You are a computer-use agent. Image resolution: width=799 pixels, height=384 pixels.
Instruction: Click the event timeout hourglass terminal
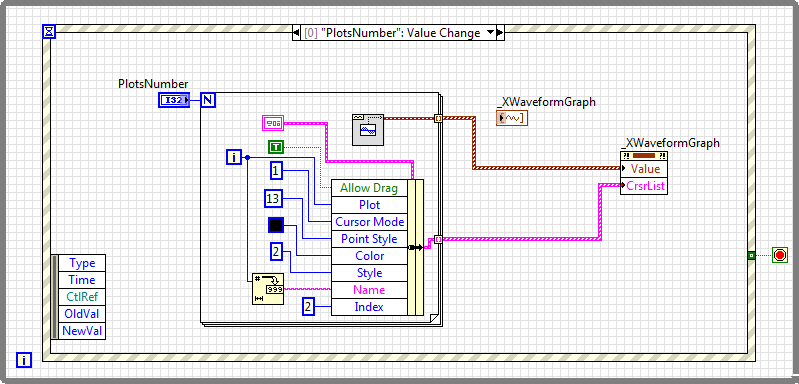(49, 32)
